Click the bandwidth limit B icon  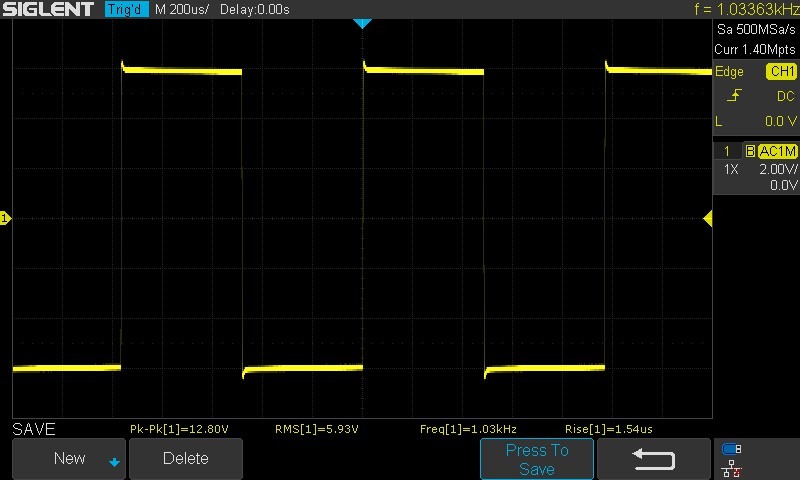click(750, 151)
